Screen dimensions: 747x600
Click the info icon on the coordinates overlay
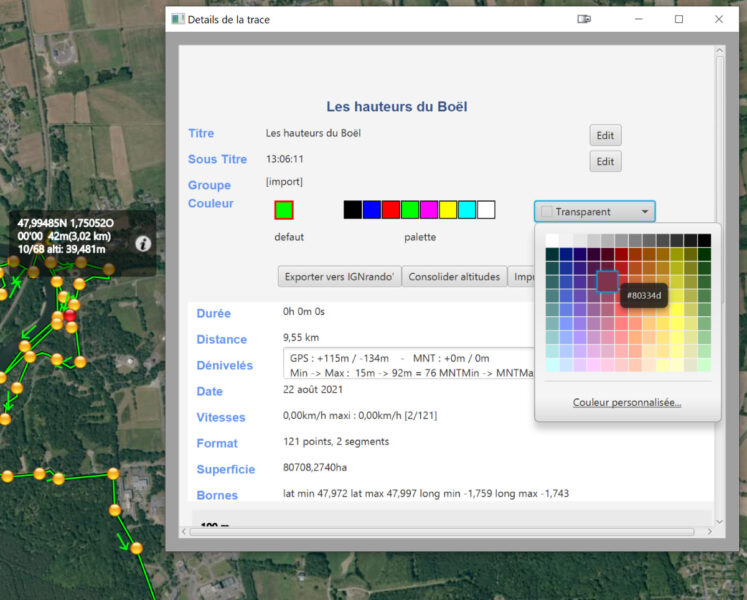(143, 243)
